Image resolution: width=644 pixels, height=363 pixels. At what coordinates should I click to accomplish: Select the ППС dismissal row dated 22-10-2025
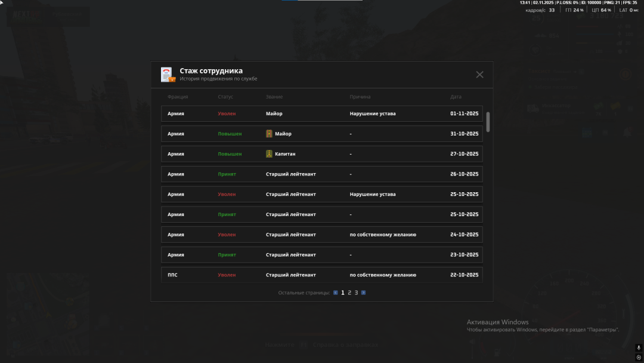[x=322, y=275]
